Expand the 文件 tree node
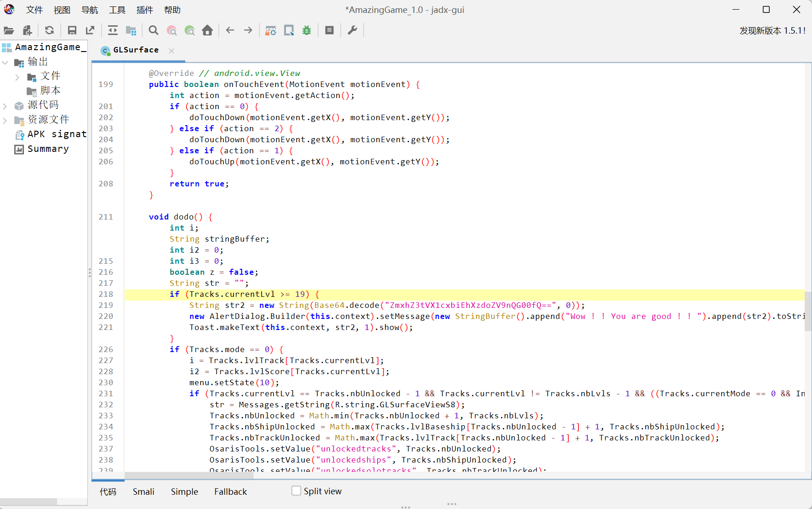812x509 pixels. click(x=17, y=77)
